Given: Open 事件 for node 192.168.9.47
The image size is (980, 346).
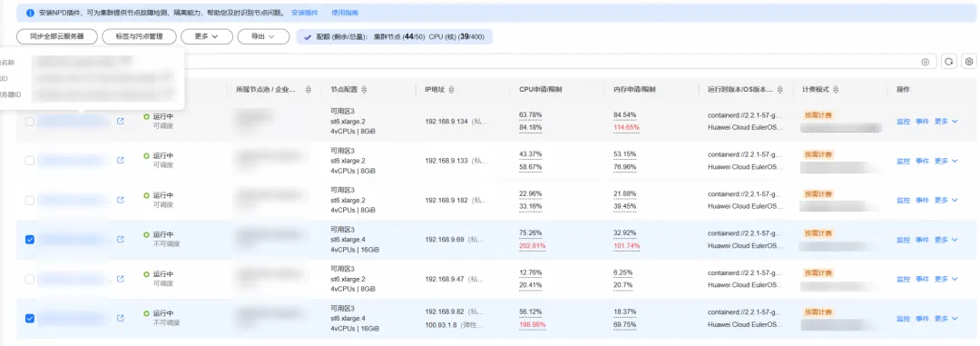Looking at the screenshot, I should pyautogui.click(x=923, y=279).
